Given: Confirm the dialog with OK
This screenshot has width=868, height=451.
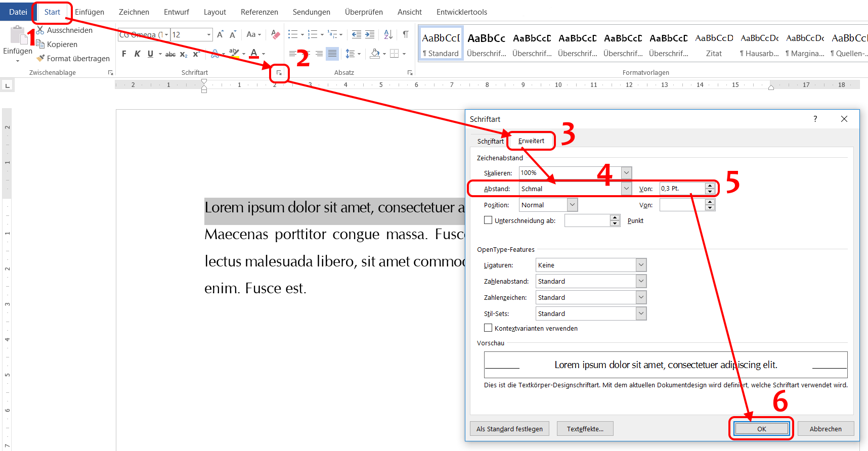Looking at the screenshot, I should click(761, 429).
